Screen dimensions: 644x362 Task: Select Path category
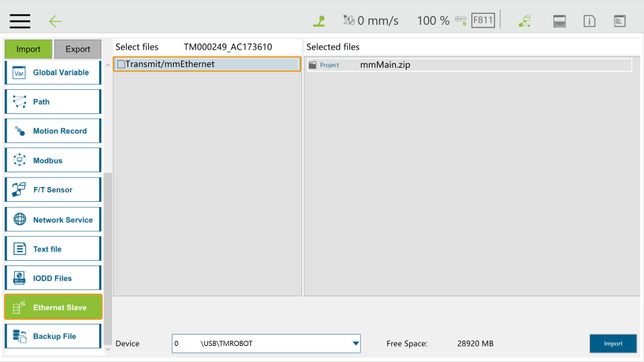[x=53, y=102]
